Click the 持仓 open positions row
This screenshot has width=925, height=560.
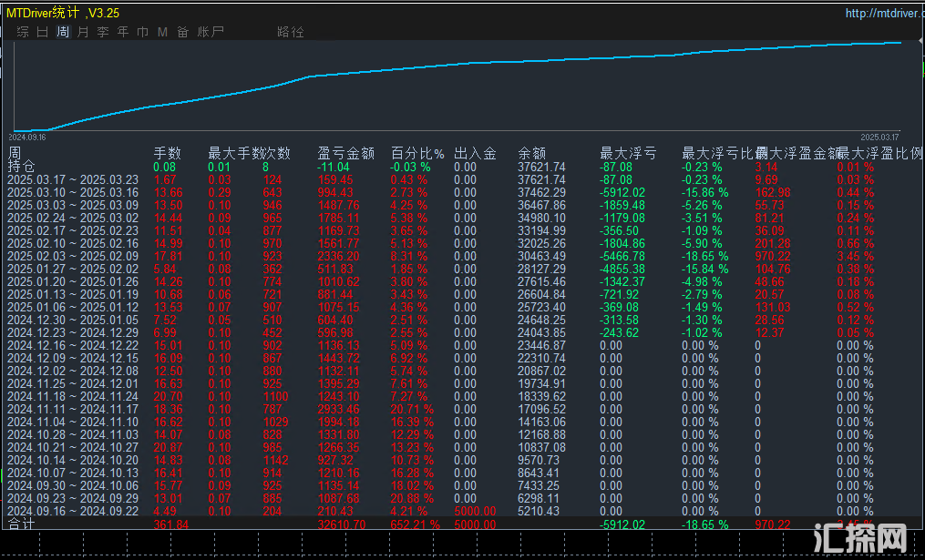pyautogui.click(x=22, y=167)
